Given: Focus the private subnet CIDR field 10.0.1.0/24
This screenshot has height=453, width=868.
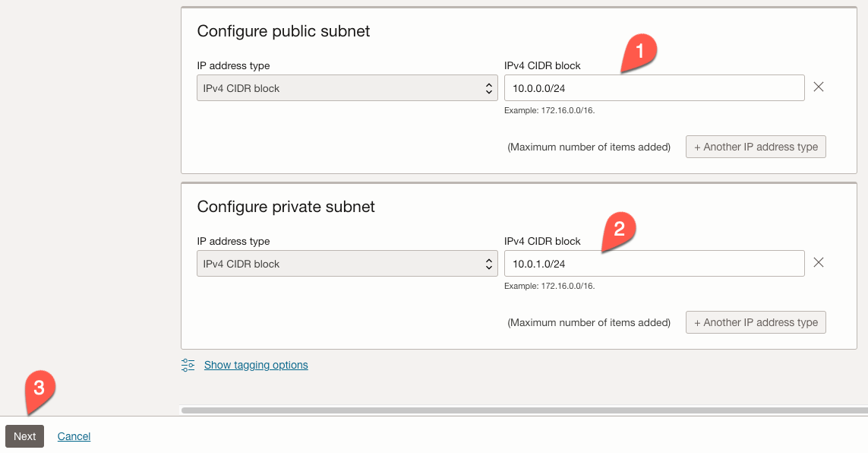Looking at the screenshot, I should (x=655, y=264).
